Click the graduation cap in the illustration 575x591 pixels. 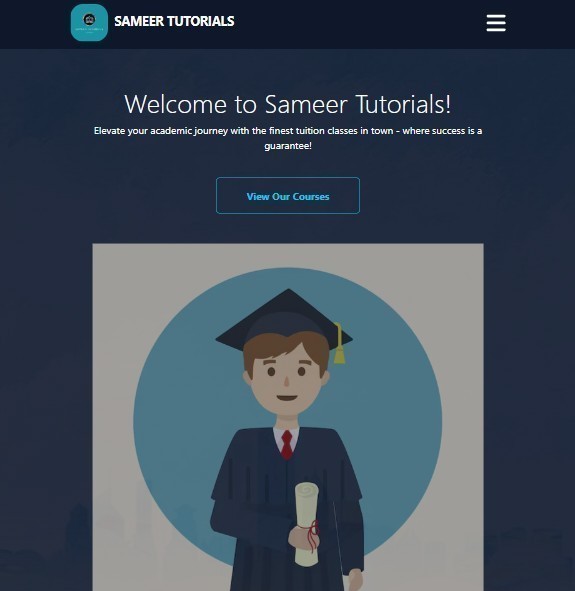pyautogui.click(x=285, y=318)
